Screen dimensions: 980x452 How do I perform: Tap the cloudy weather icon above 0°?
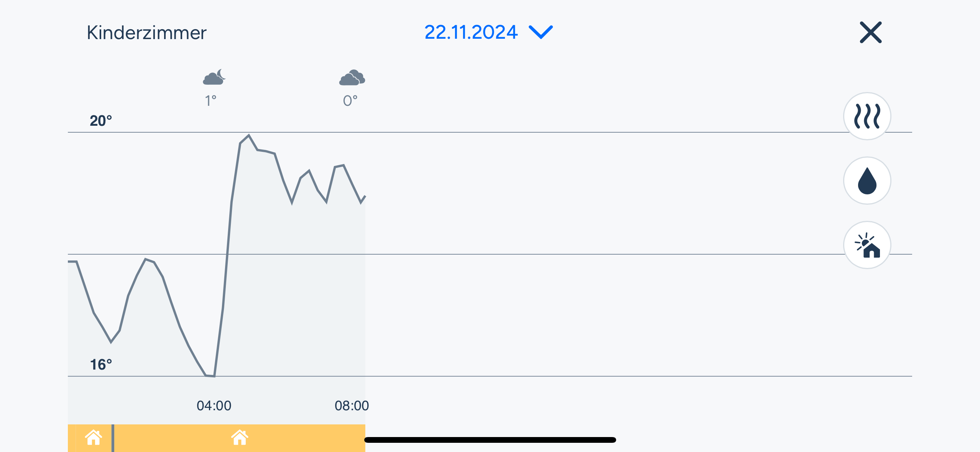click(x=352, y=77)
